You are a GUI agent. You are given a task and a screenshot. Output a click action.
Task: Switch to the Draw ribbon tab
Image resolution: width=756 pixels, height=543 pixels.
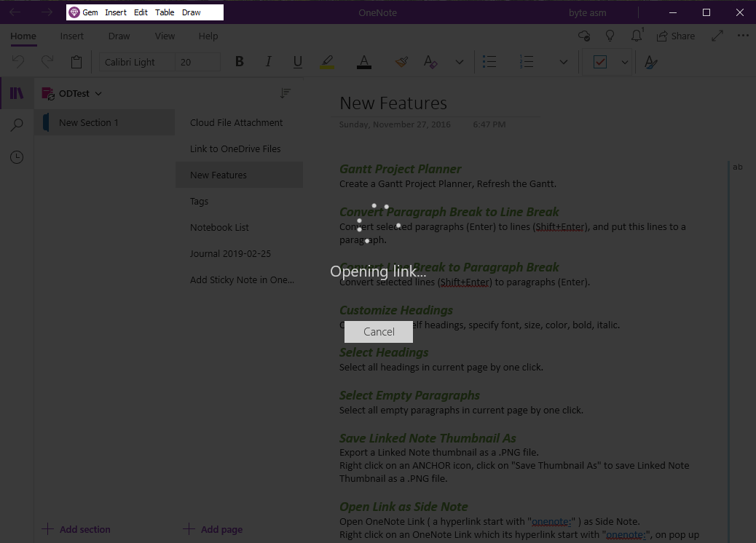(x=119, y=36)
